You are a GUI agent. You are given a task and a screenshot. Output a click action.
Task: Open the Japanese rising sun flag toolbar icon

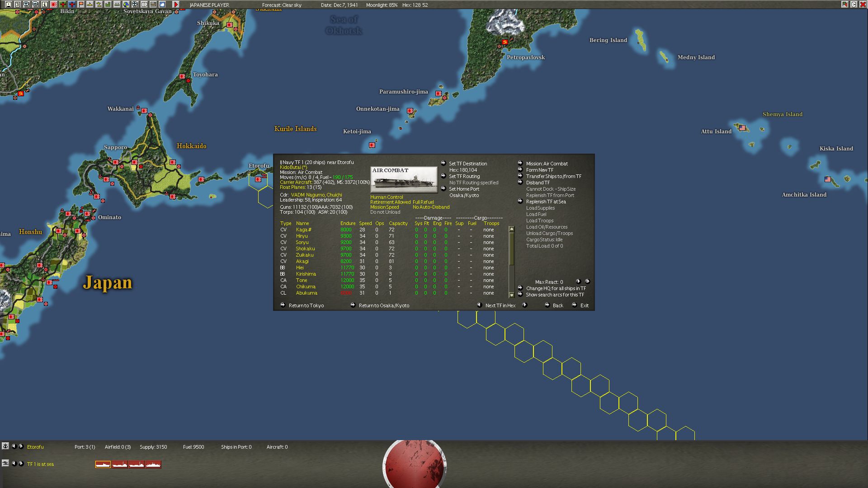click(x=54, y=5)
